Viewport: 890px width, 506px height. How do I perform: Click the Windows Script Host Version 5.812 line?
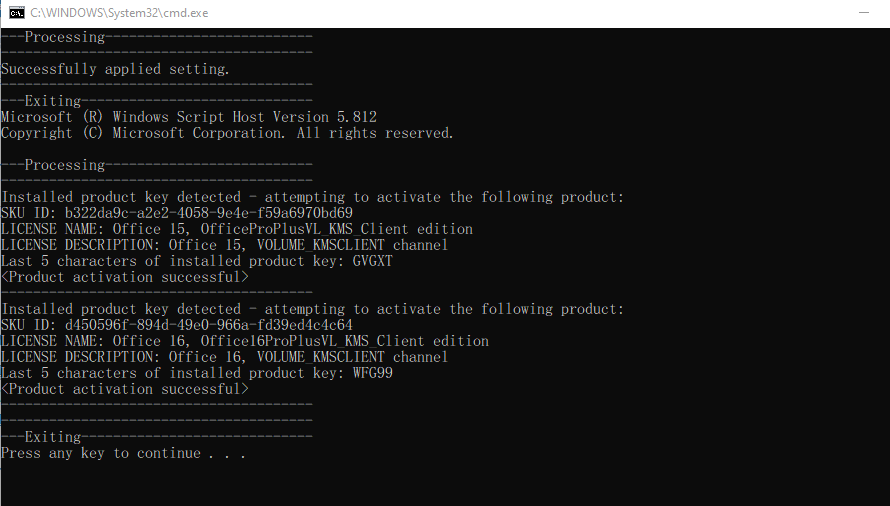188,117
